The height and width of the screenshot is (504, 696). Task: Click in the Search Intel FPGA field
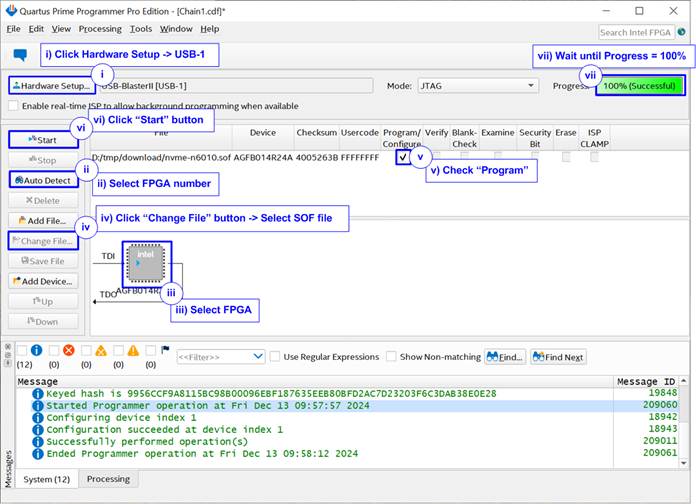[636, 32]
